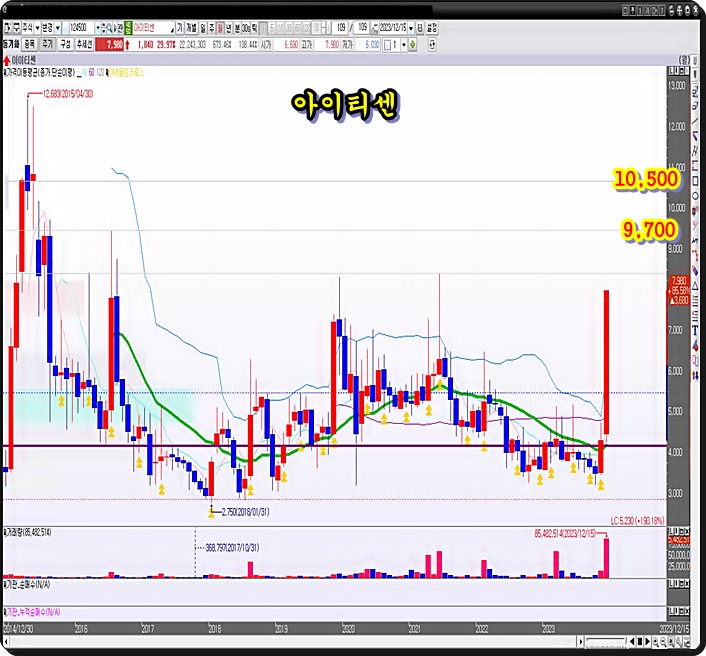706x656 pixels.
Task: Click the volume pane L button
Action: click(x=671, y=531)
